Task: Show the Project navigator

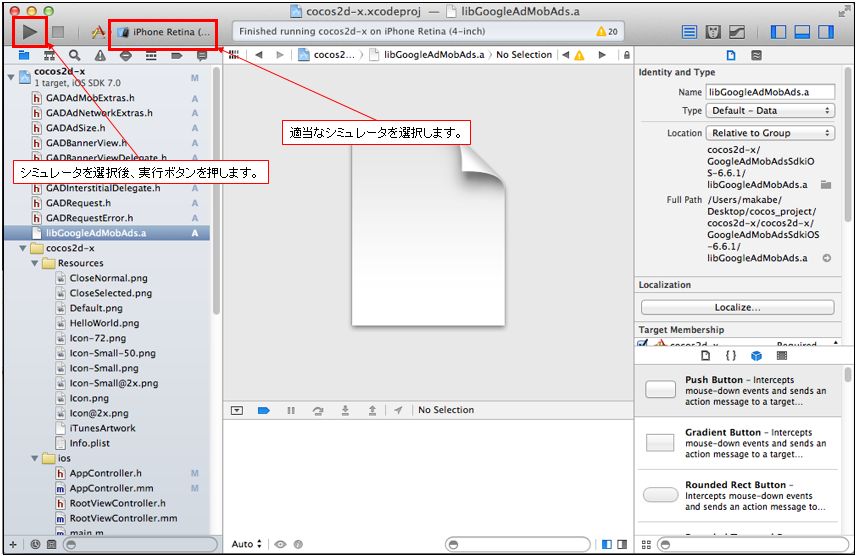Action: (24, 55)
